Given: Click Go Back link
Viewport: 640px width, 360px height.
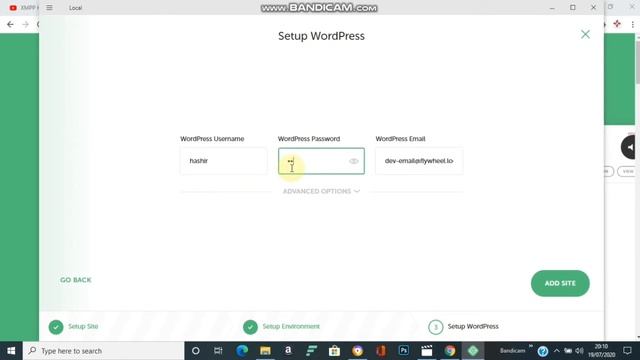Looking at the screenshot, I should 76,280.
